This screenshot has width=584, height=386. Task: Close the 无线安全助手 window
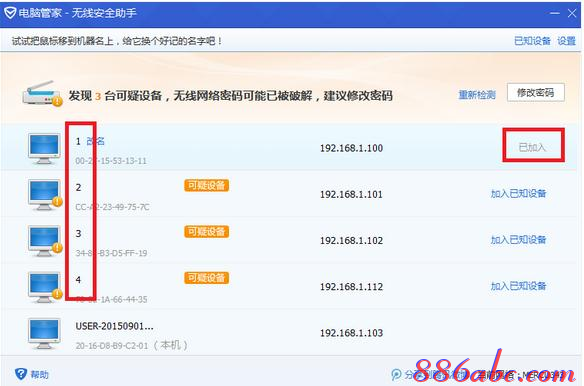572,13
